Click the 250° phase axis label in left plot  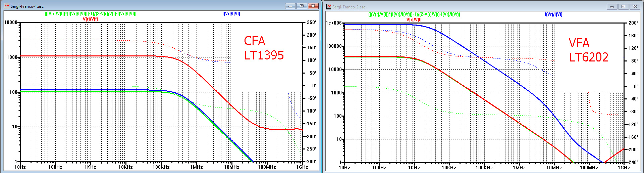click(312, 22)
